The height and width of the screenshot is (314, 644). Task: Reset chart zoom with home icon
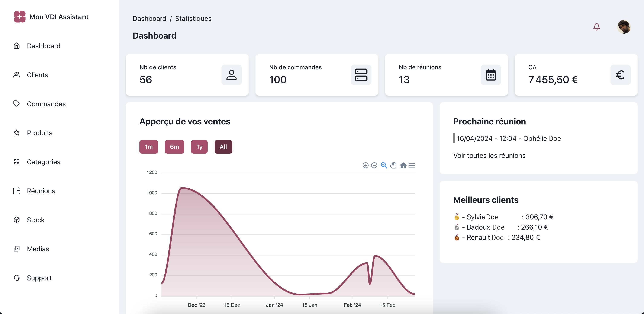click(x=403, y=165)
